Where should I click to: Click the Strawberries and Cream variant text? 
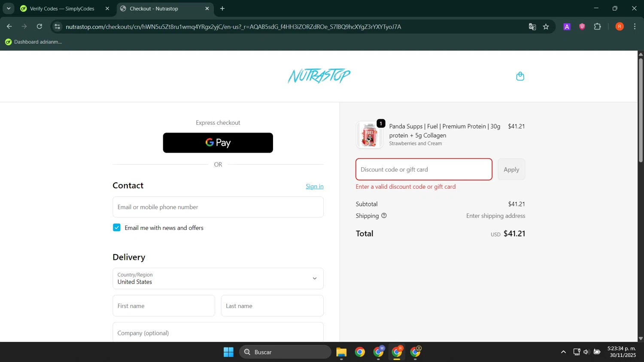[415, 144]
